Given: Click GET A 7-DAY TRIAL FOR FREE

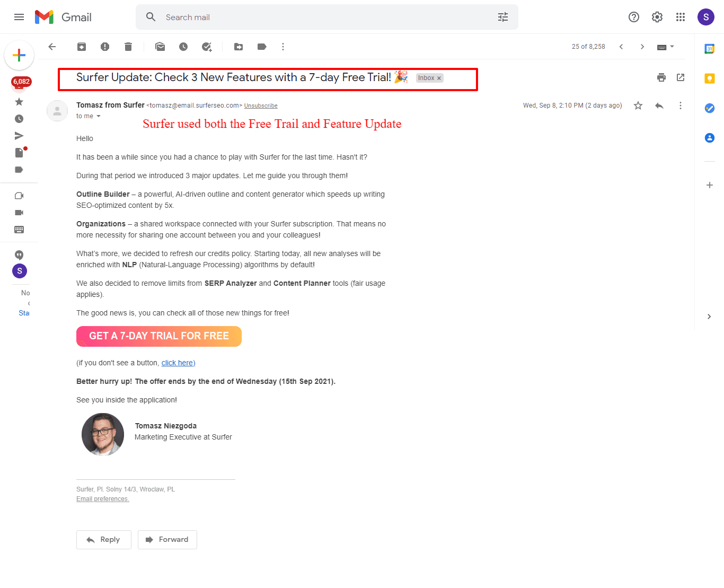Looking at the screenshot, I should [159, 336].
